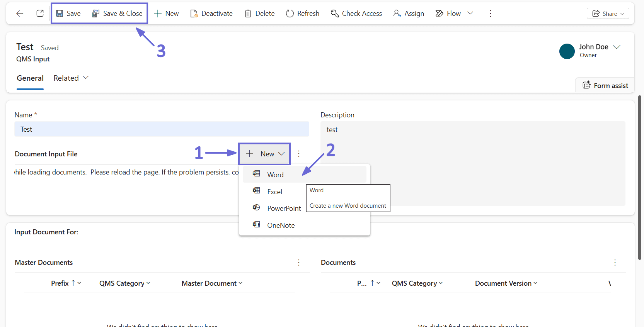Open the Flow menu
Screen dimensions: 644x327
(x=448, y=14)
